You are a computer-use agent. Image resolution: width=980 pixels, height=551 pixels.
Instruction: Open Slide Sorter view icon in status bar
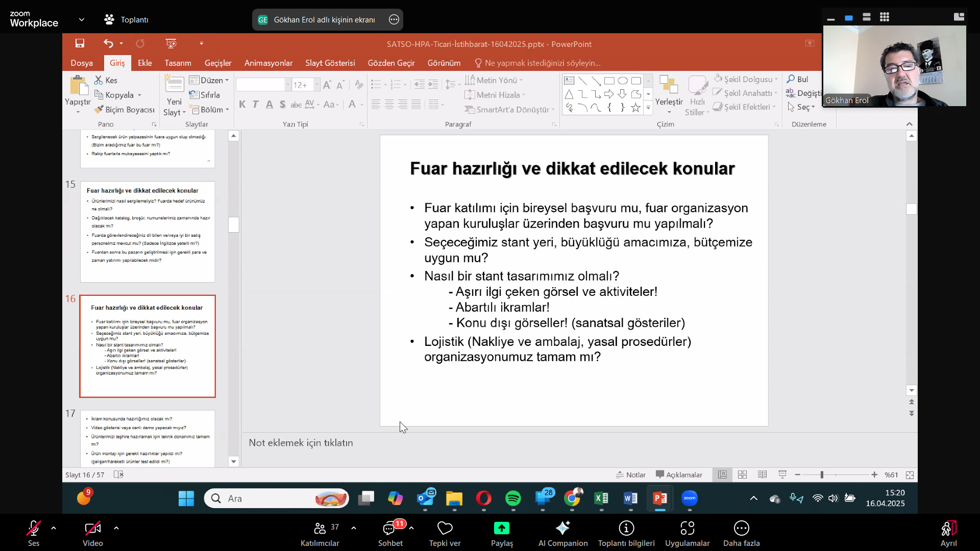[742, 474]
